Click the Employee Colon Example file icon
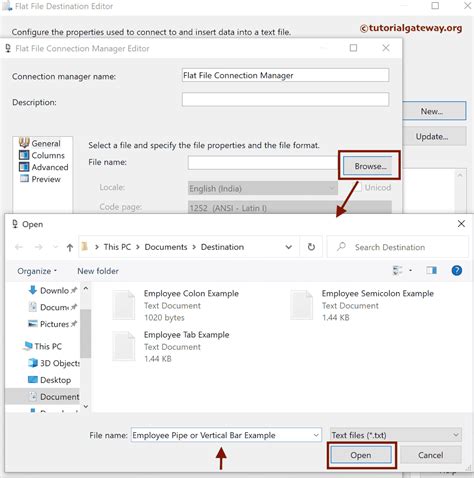This screenshot has height=478, width=474. coord(124,305)
